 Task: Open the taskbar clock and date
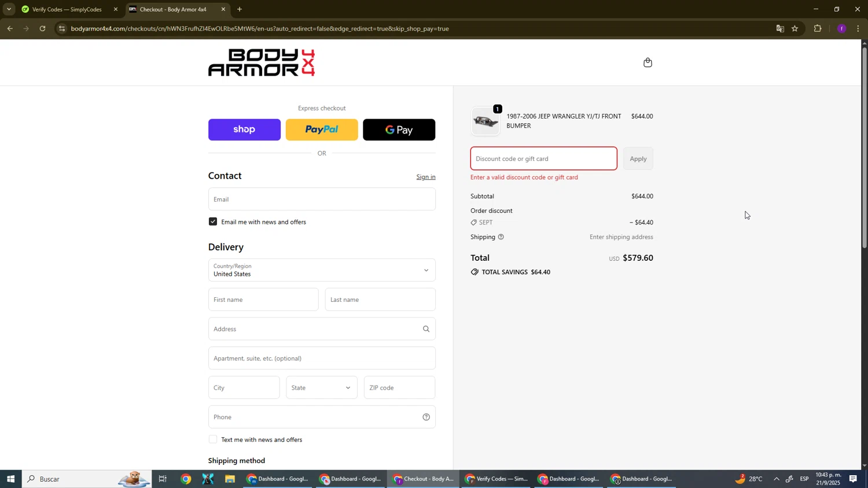[x=829, y=479]
